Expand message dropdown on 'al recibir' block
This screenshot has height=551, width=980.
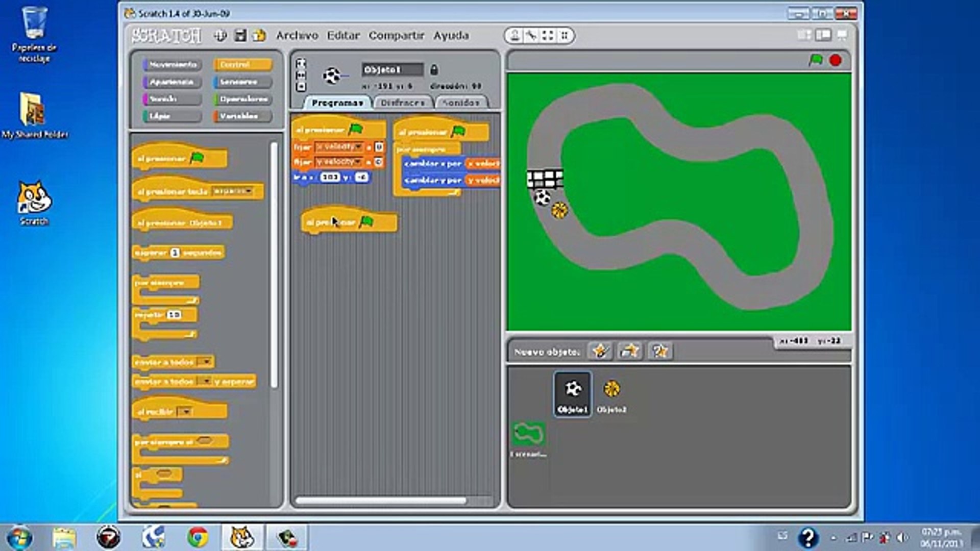coord(185,411)
